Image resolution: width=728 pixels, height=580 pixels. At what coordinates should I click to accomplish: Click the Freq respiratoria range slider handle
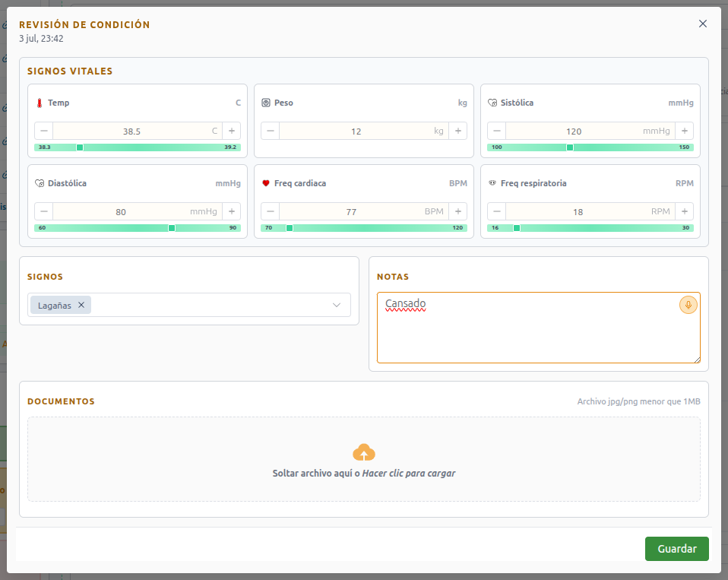[517, 228]
